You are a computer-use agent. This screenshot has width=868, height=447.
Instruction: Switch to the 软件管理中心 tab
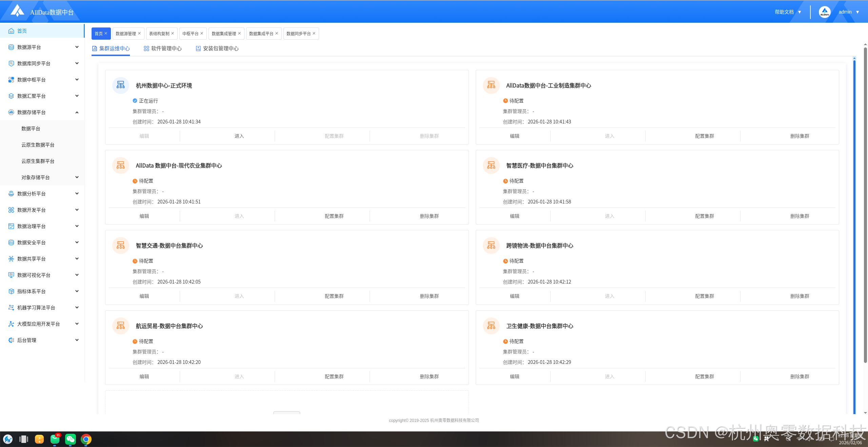(163, 48)
